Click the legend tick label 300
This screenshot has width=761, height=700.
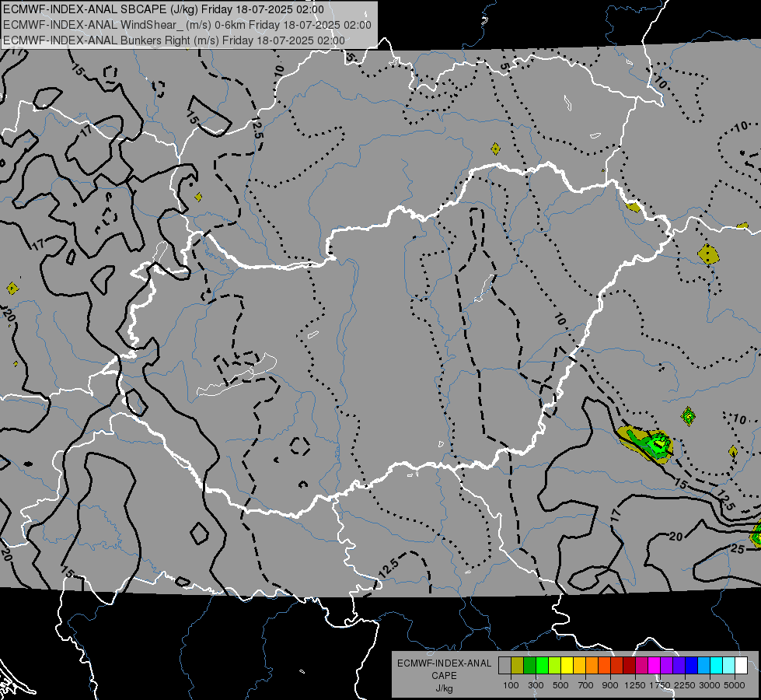click(536, 685)
